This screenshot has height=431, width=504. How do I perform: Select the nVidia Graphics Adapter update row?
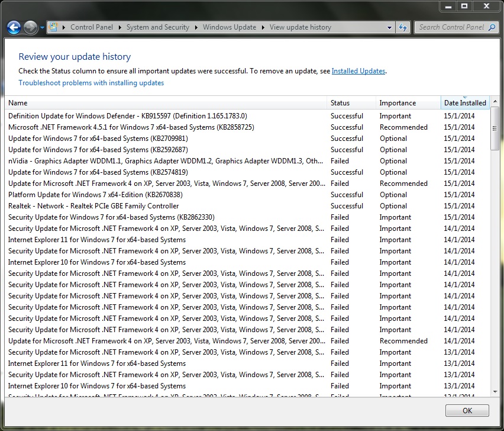247,161
